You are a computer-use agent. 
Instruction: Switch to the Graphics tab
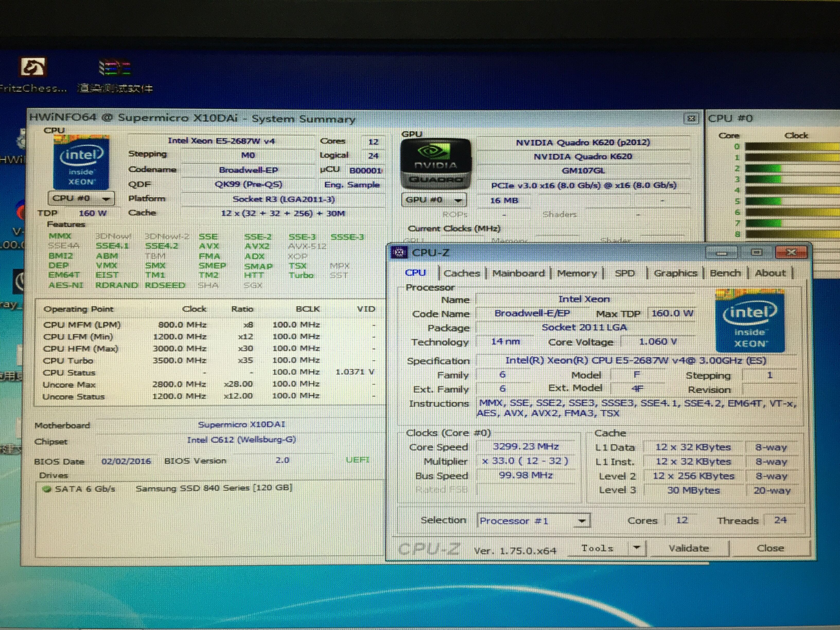(x=675, y=273)
